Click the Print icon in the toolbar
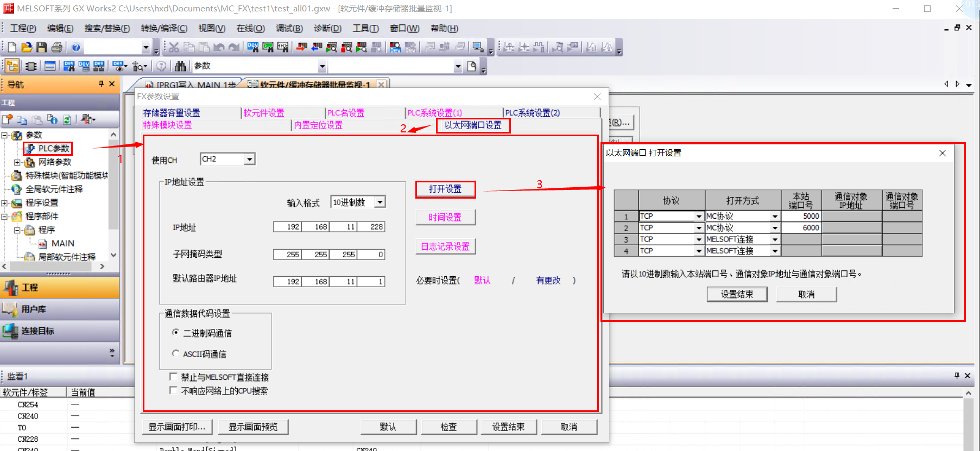Screen dimensions: 980x451 [56, 47]
